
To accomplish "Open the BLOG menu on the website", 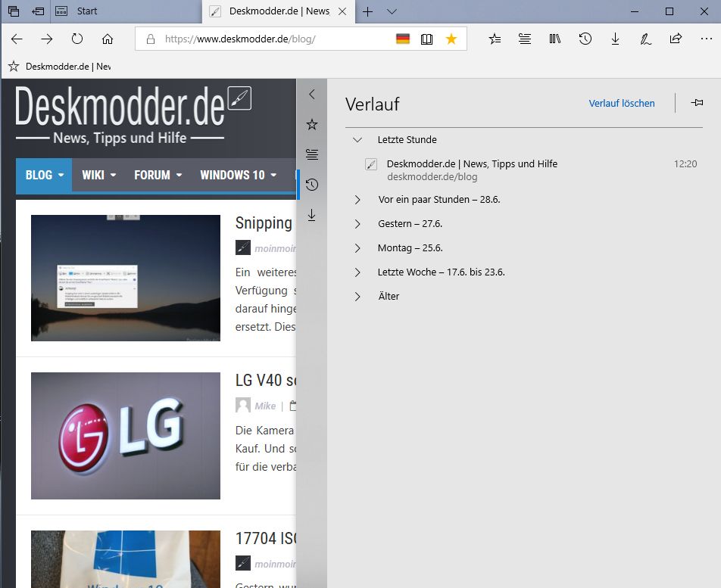I will point(44,175).
